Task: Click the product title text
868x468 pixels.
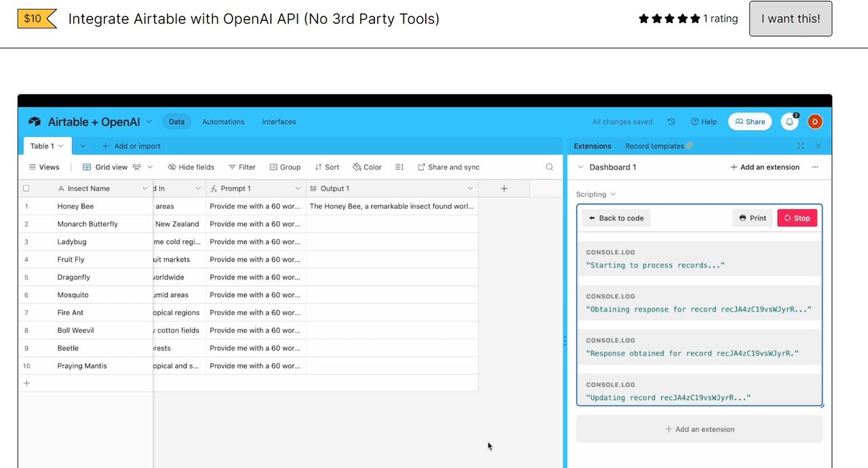Action: pos(254,19)
